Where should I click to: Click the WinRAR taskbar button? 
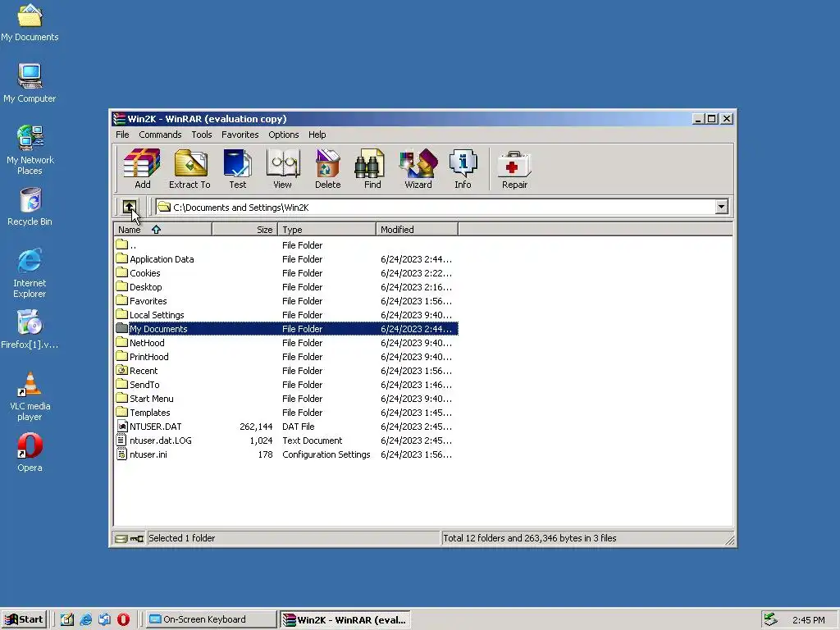pyautogui.click(x=345, y=619)
